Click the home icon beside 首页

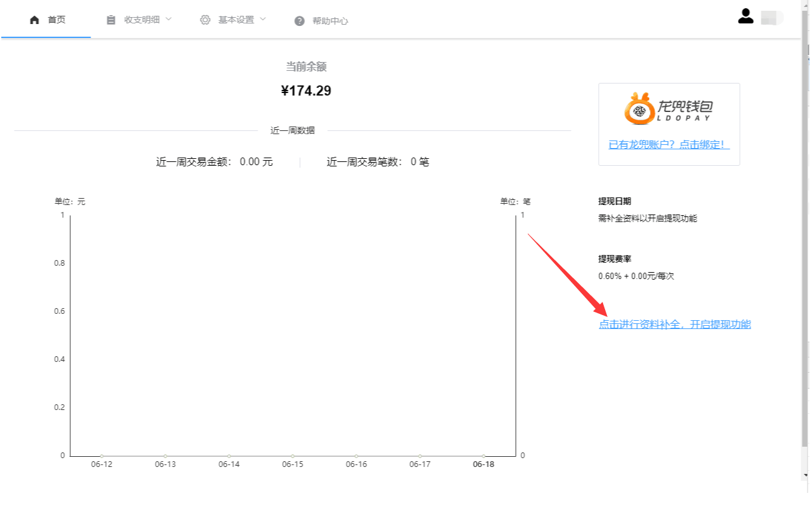[35, 20]
